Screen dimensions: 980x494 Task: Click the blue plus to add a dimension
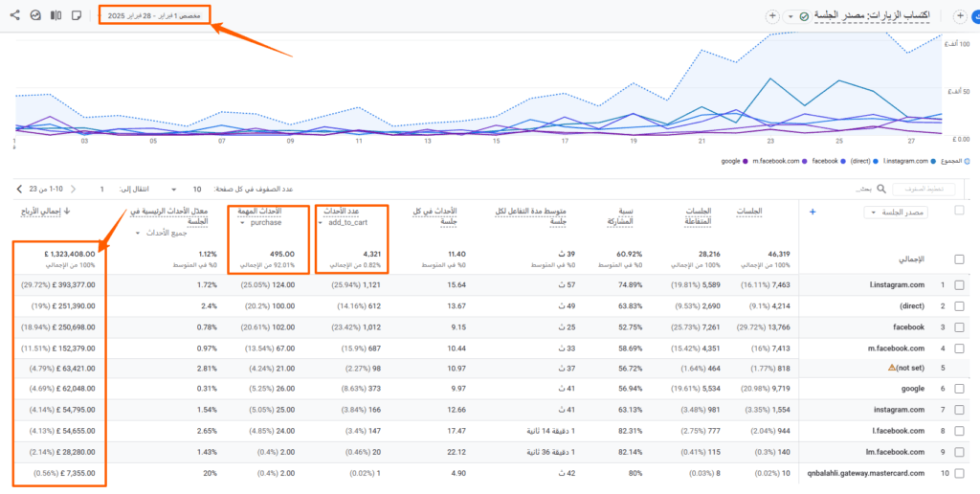coord(813,212)
